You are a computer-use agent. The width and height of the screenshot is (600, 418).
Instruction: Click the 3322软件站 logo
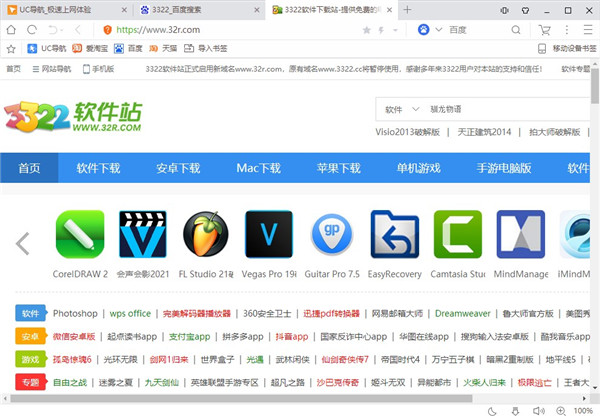[73, 117]
